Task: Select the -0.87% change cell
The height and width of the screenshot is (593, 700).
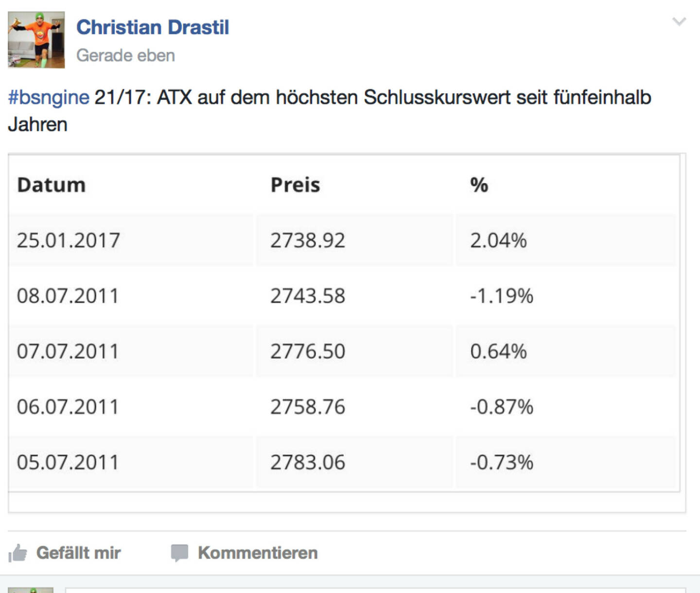Action: [x=502, y=407]
